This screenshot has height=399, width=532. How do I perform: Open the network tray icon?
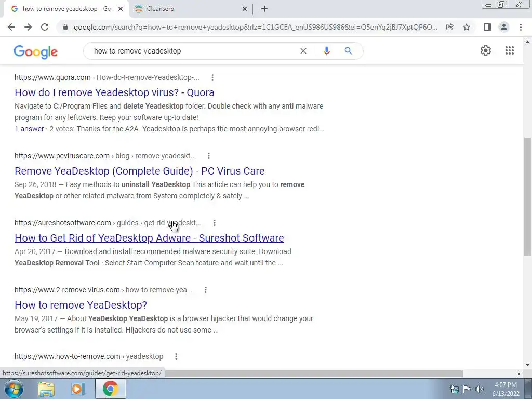[454, 389]
